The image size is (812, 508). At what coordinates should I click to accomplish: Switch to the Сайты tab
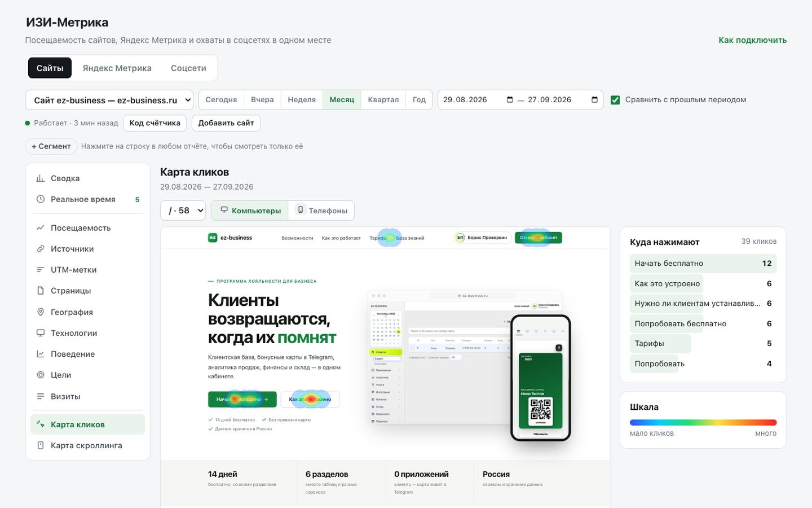[50, 68]
